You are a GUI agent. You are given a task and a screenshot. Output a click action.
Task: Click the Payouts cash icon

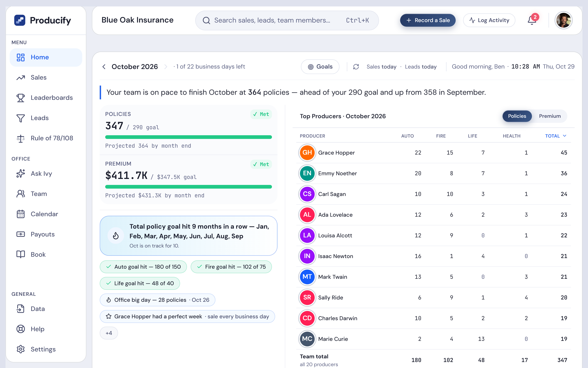[21, 234]
